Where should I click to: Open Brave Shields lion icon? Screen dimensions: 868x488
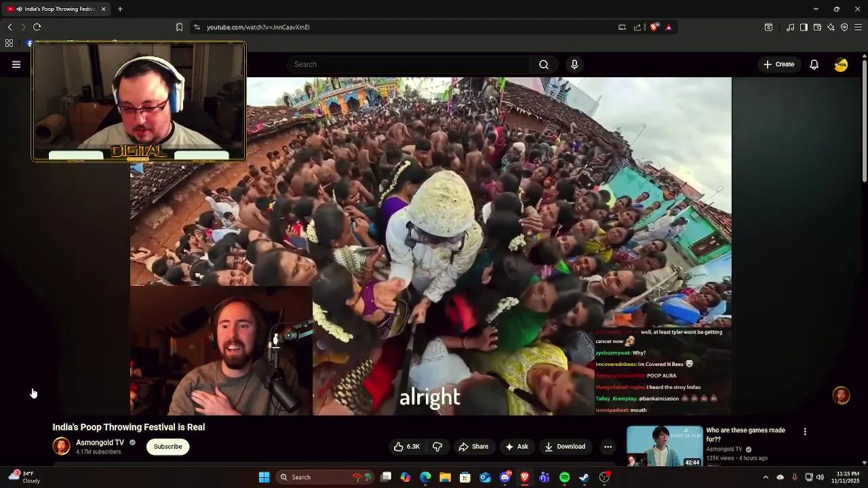pos(654,27)
